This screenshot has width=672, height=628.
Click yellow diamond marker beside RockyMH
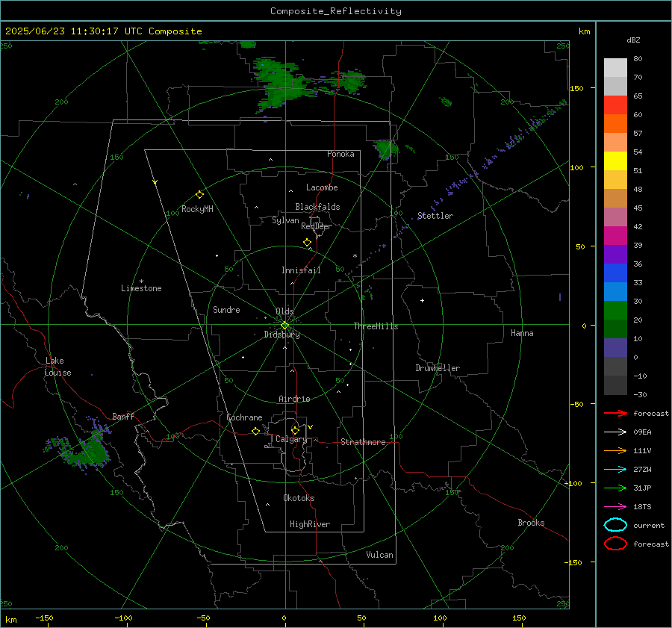coord(199,195)
